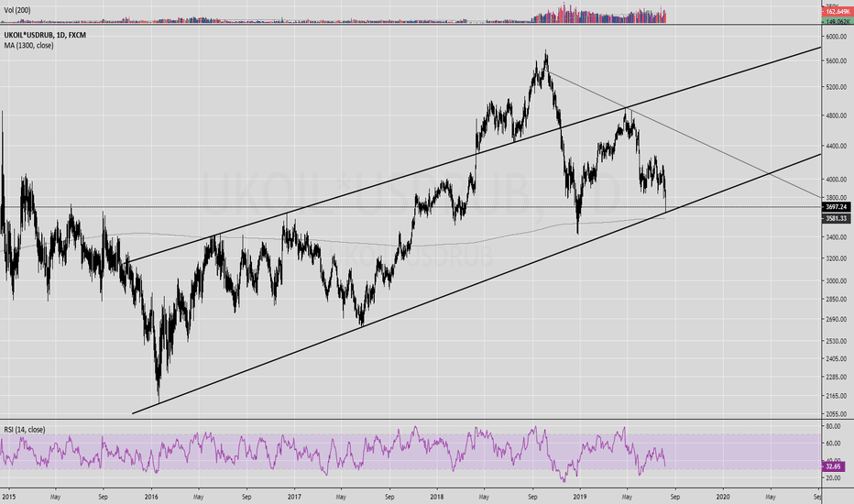This screenshot has height=504, width=854.
Task: Click the current price label 3697.24
Action: (836, 207)
